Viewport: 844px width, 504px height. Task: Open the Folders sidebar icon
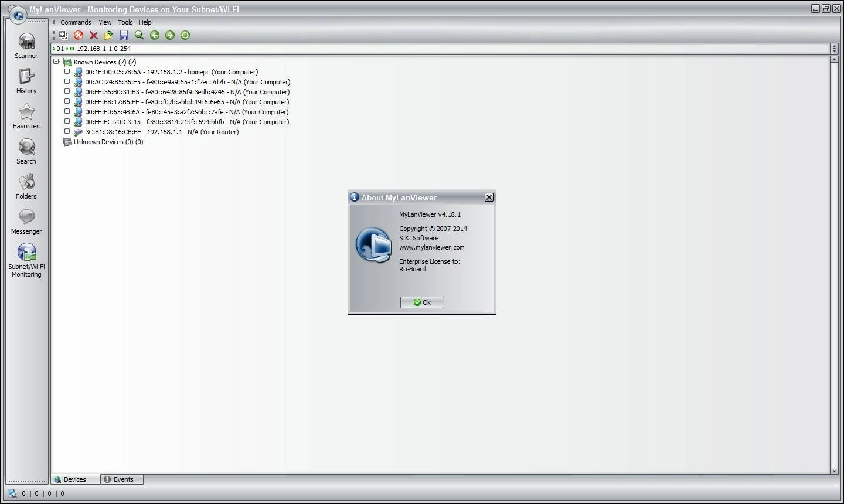(26, 182)
